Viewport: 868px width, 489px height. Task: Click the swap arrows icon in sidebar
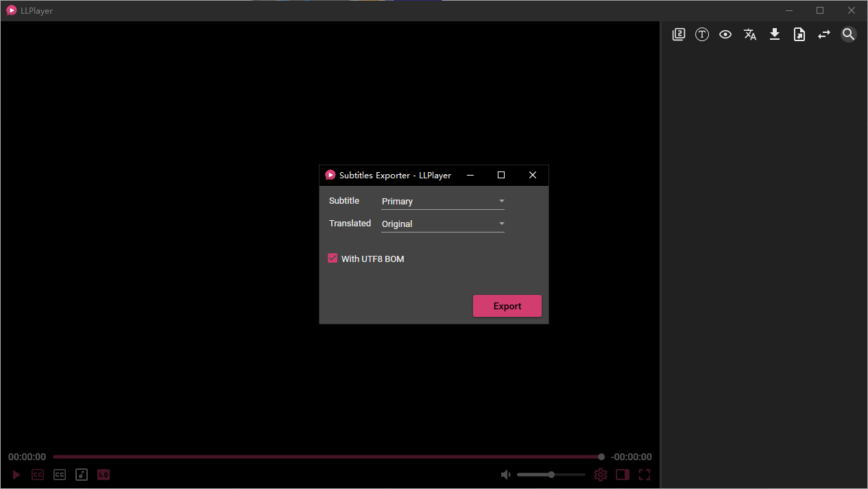[824, 34]
